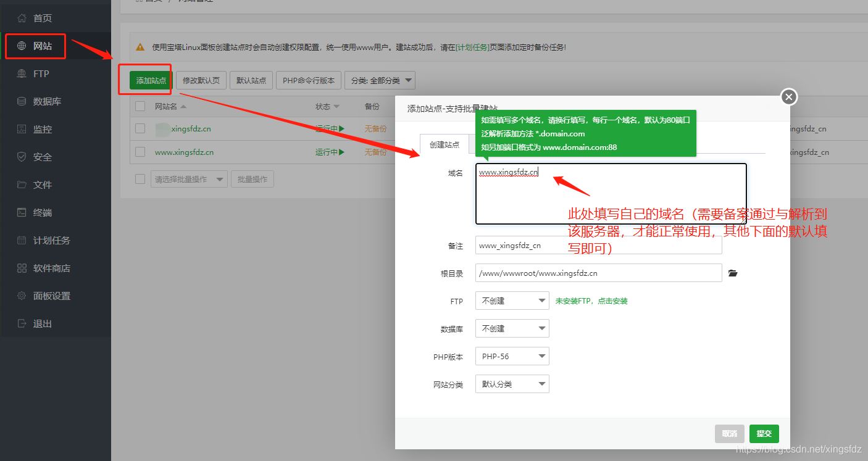Click the 未安装FTP，点击安装 link
Image resolution: width=868 pixels, height=461 pixels.
click(x=591, y=301)
